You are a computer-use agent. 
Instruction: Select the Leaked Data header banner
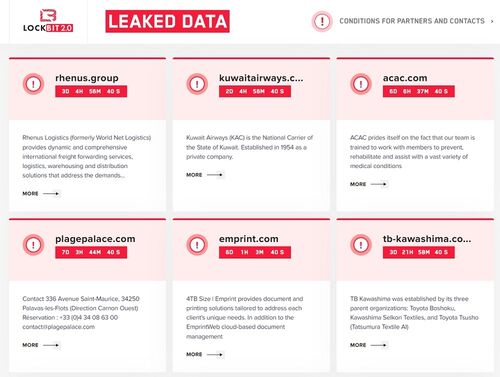pyautogui.click(x=167, y=21)
